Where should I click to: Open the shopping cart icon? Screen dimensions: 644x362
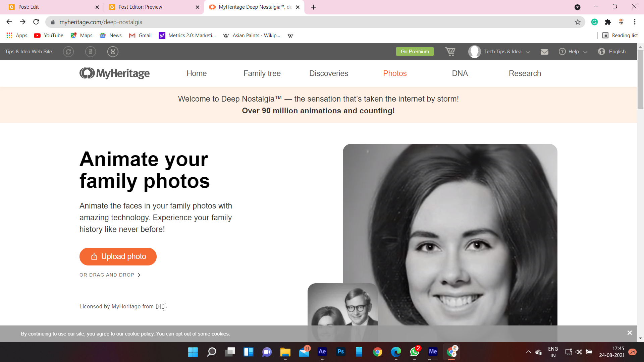[450, 52]
